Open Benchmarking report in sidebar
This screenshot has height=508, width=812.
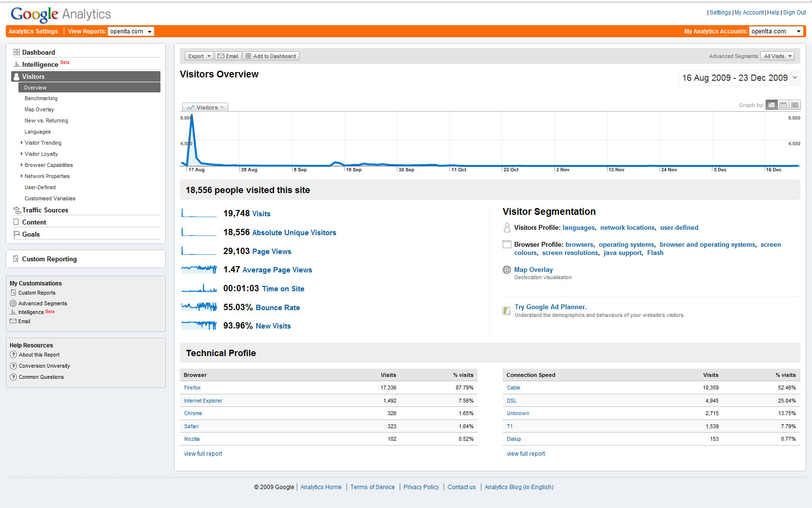[x=41, y=98]
